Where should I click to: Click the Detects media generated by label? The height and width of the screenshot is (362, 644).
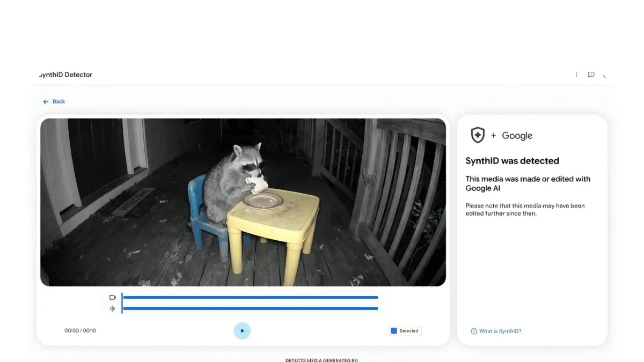322,360
